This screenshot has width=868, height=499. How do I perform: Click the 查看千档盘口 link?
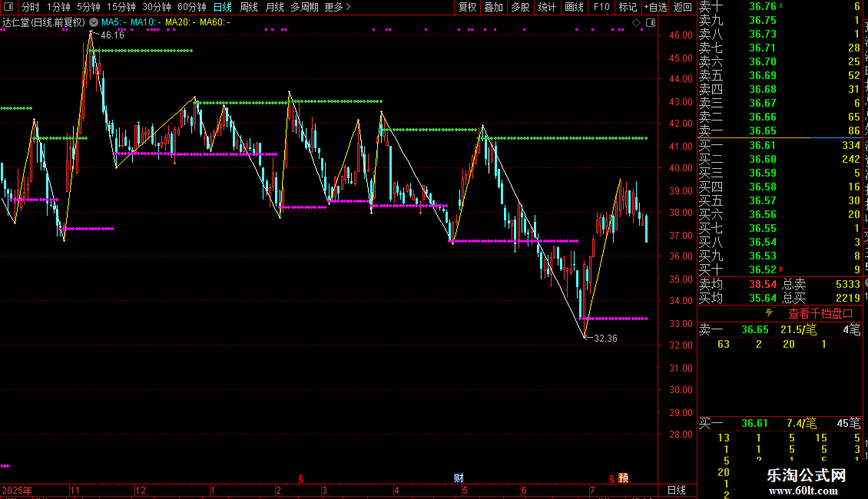coord(820,314)
